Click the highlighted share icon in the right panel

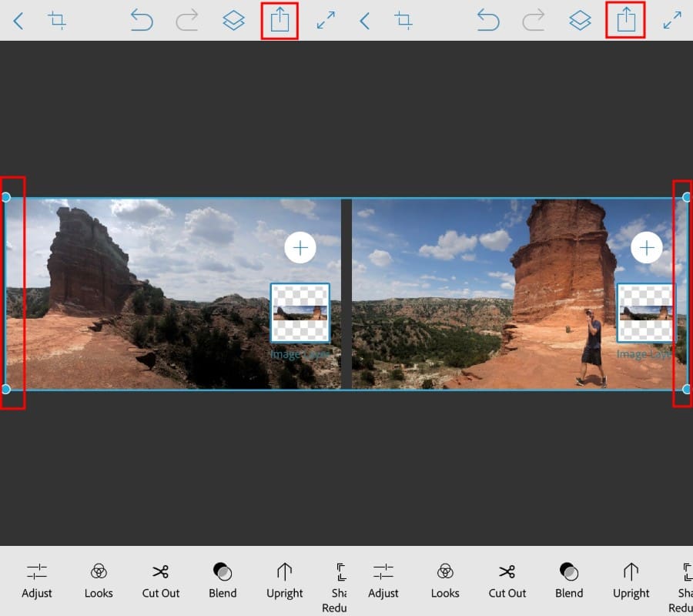[626, 21]
